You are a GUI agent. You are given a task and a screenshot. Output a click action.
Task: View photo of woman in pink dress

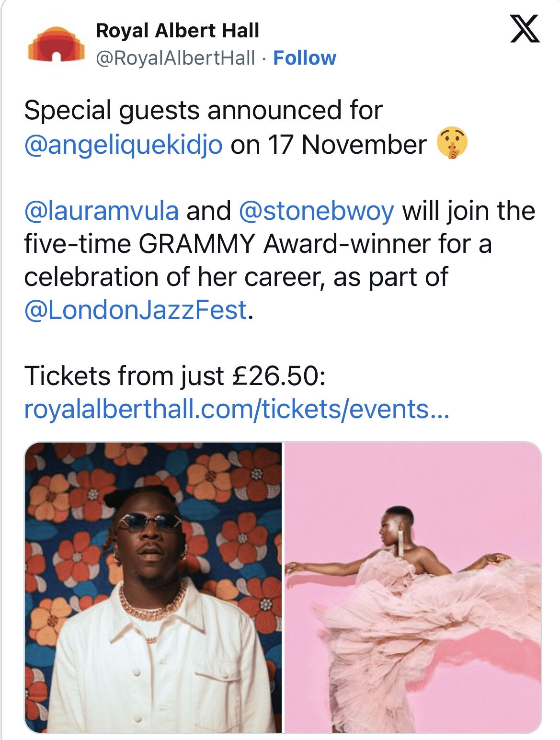tap(413, 587)
